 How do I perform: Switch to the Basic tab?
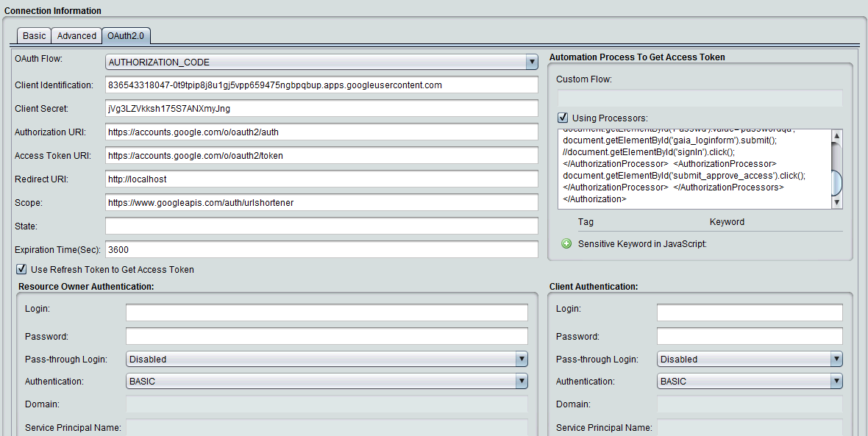pos(34,36)
